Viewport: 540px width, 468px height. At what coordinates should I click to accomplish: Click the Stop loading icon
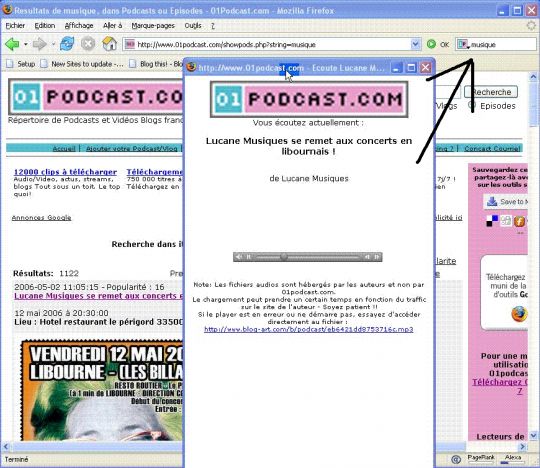88,44
